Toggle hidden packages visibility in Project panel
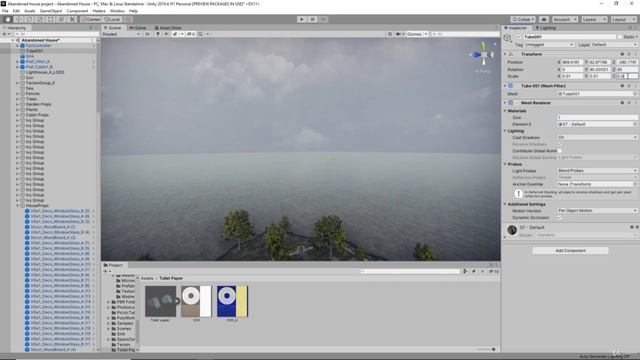 pos(494,271)
